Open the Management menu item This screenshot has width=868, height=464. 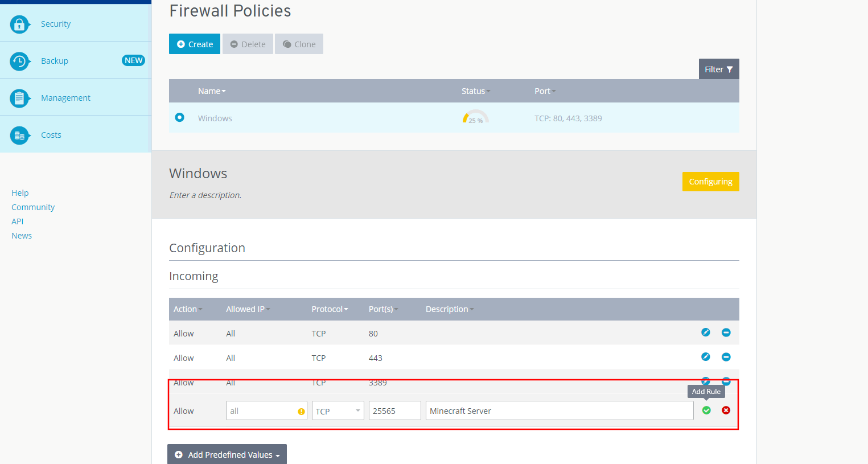pyautogui.click(x=65, y=98)
